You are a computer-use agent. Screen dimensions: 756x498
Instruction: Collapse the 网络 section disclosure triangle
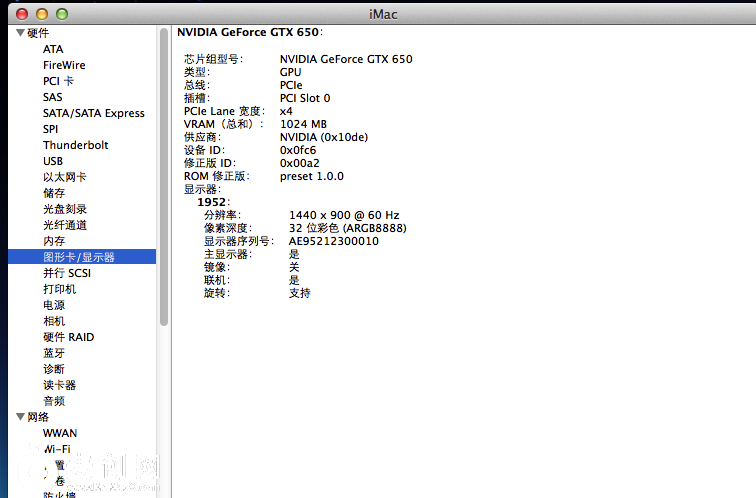[x=20, y=417]
